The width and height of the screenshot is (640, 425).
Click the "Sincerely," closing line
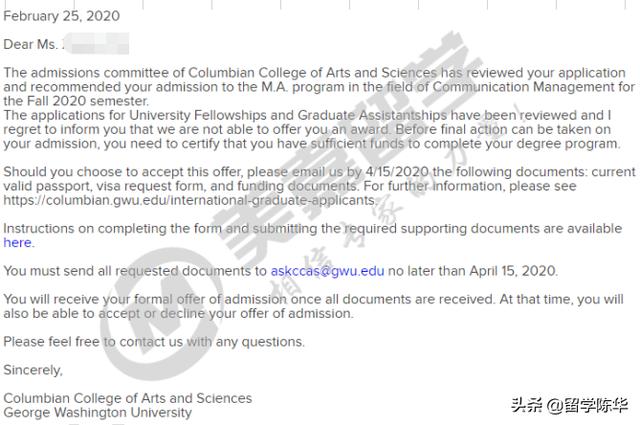[x=33, y=370]
